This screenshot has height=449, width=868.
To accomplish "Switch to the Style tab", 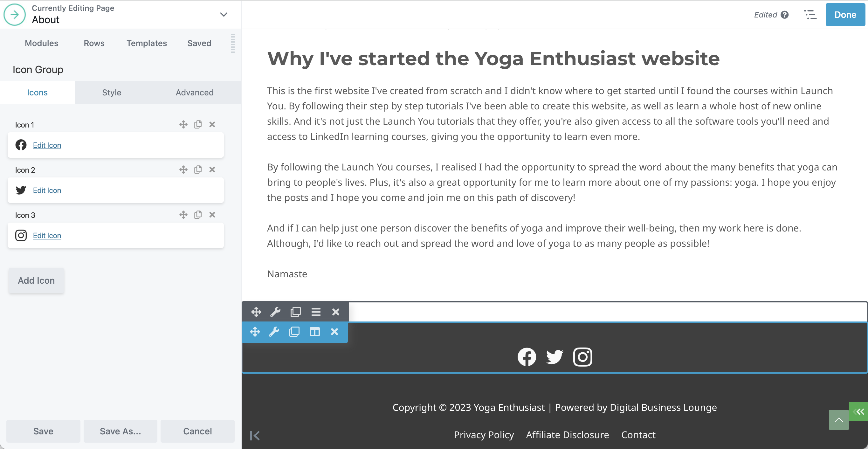I will pos(112,92).
